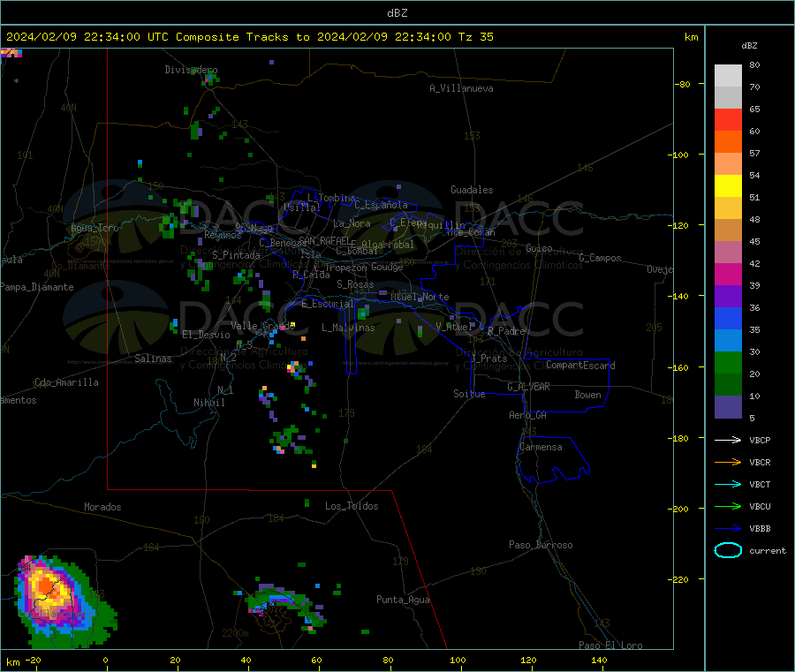Click the 'G_Campos' map label
795x672 pixels.
600,258
